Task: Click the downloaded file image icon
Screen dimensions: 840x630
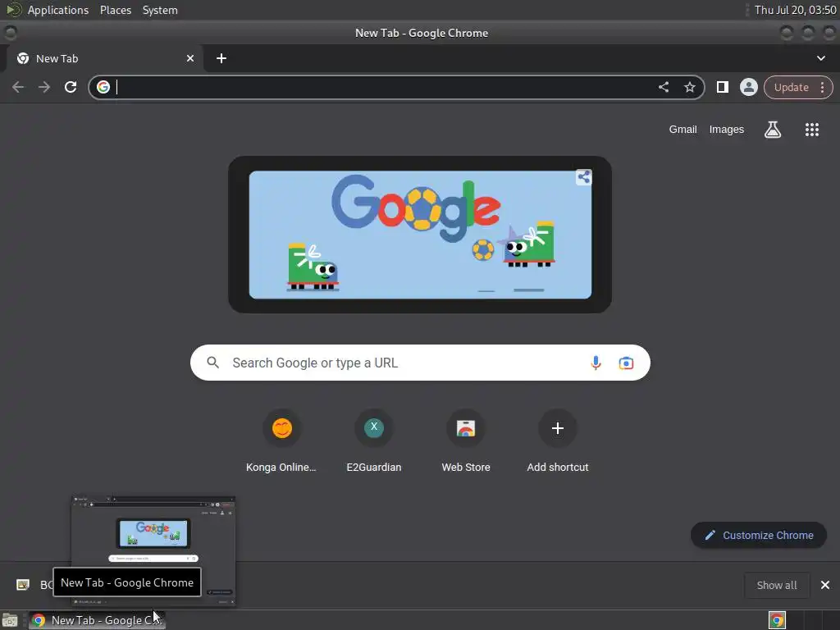Action: [23, 584]
